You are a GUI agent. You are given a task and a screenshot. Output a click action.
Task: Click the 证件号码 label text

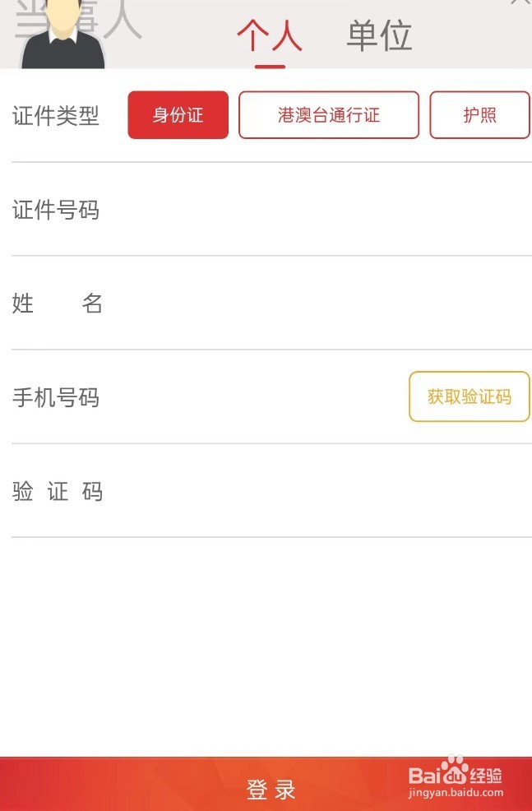tap(56, 211)
